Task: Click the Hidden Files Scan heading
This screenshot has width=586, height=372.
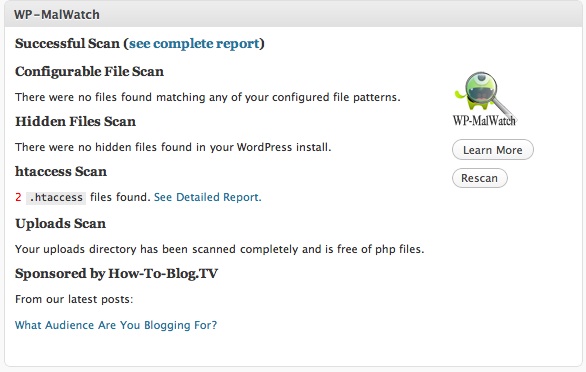Action: click(75, 122)
